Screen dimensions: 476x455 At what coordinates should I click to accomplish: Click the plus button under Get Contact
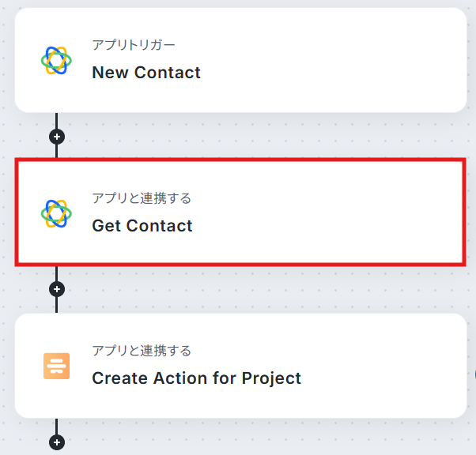pos(56,289)
